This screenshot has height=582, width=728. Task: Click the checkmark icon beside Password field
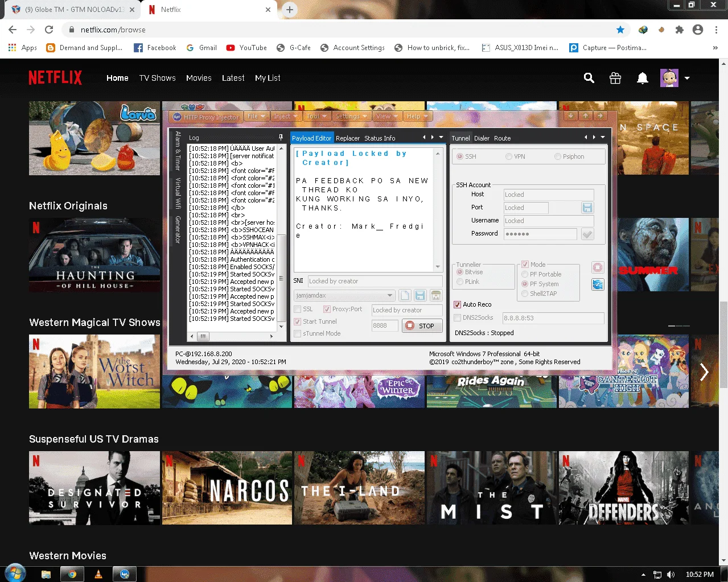pos(587,234)
